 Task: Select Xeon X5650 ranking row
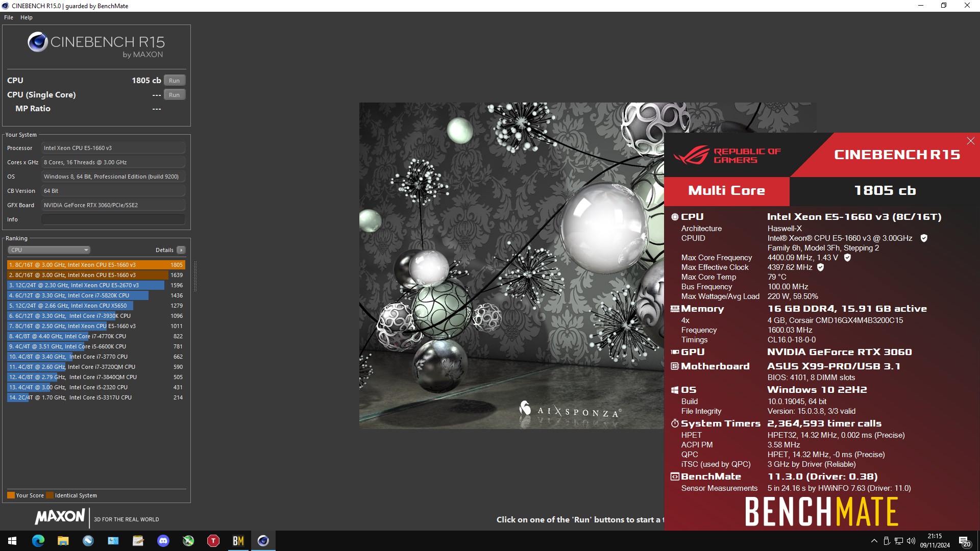tap(96, 306)
